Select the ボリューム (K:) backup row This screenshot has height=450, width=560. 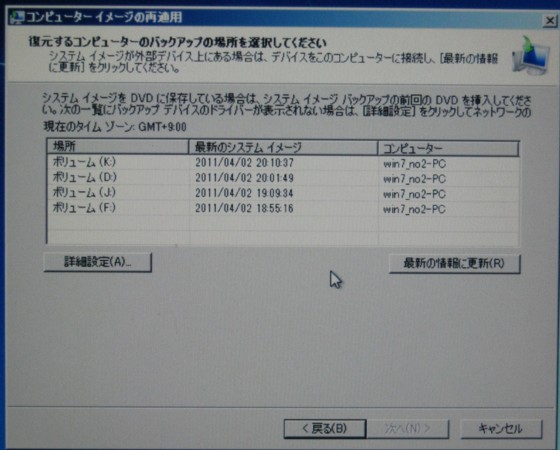click(x=283, y=163)
